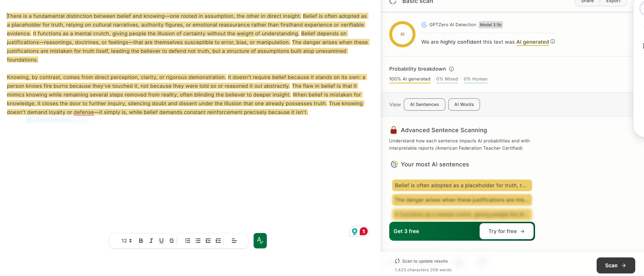
Task: Click the icon beside Your most AI sentences
Action: pos(394,164)
